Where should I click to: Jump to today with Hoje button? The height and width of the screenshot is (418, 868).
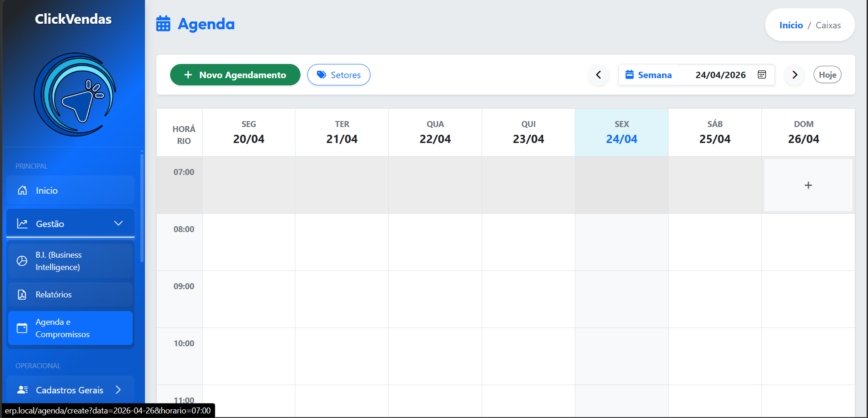pos(827,75)
